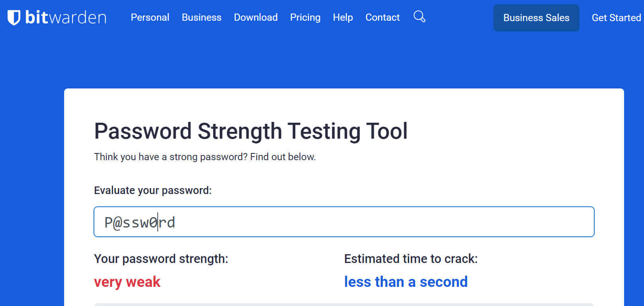644x306 pixels.
Task: Click the "Estimated time to crack:" label
Action: coord(411,259)
